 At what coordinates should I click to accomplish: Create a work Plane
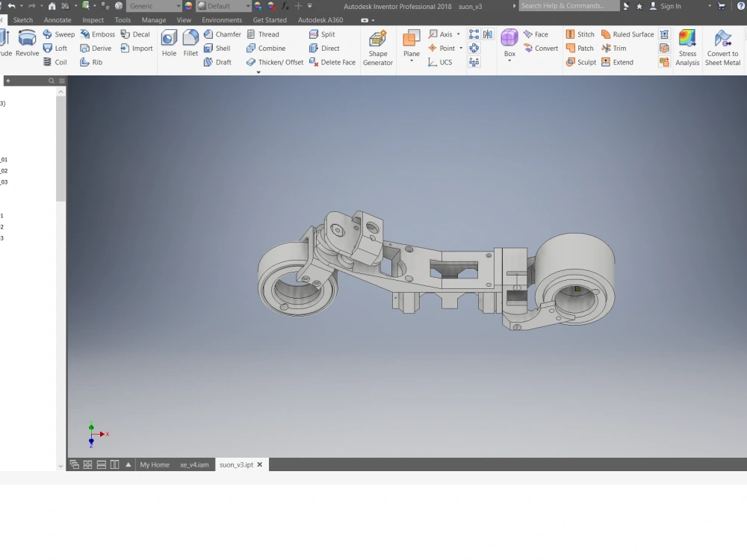coord(411,43)
